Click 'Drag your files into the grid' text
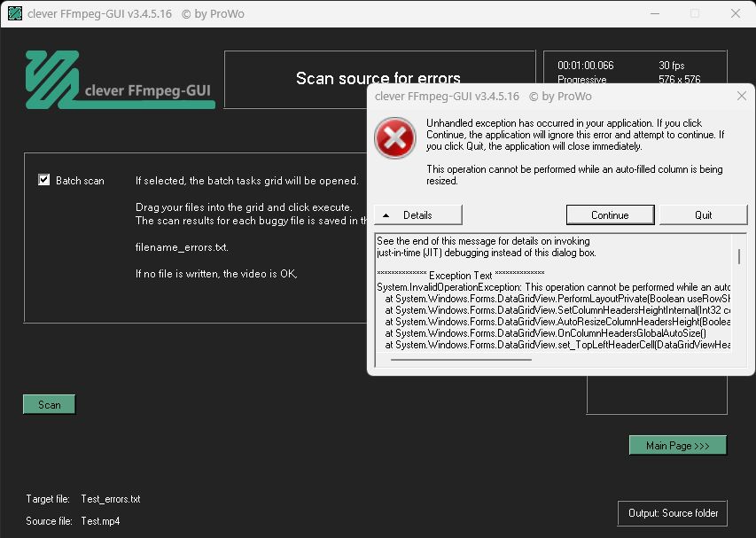The width and height of the screenshot is (756, 538). click(244, 207)
